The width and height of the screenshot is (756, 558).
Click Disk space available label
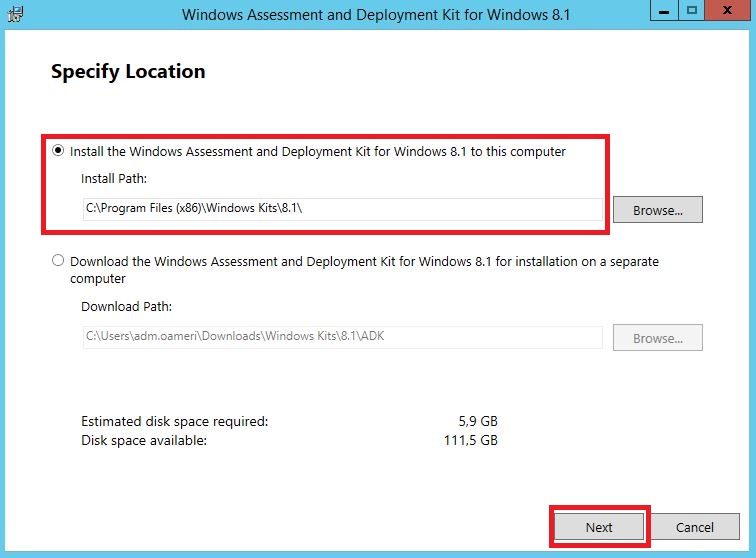(144, 440)
